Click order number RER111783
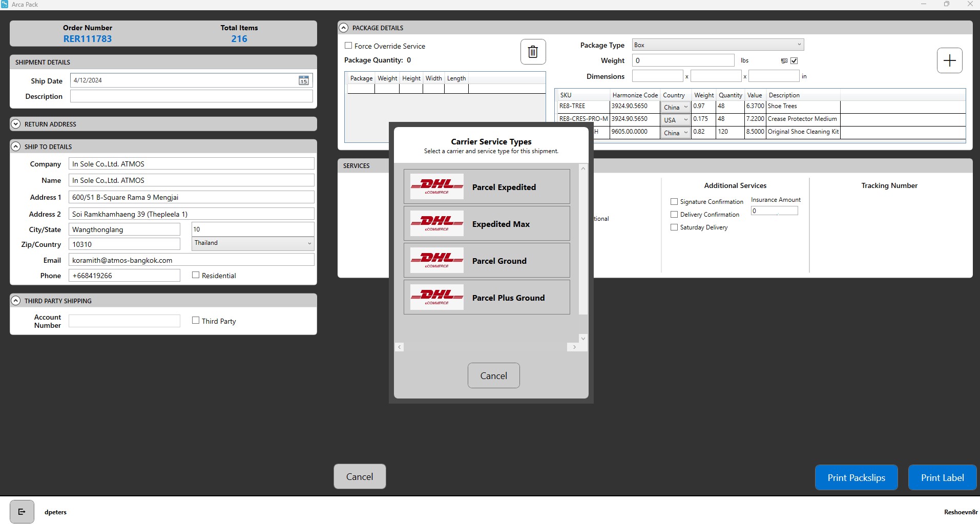Image resolution: width=980 pixels, height=524 pixels. (88, 39)
